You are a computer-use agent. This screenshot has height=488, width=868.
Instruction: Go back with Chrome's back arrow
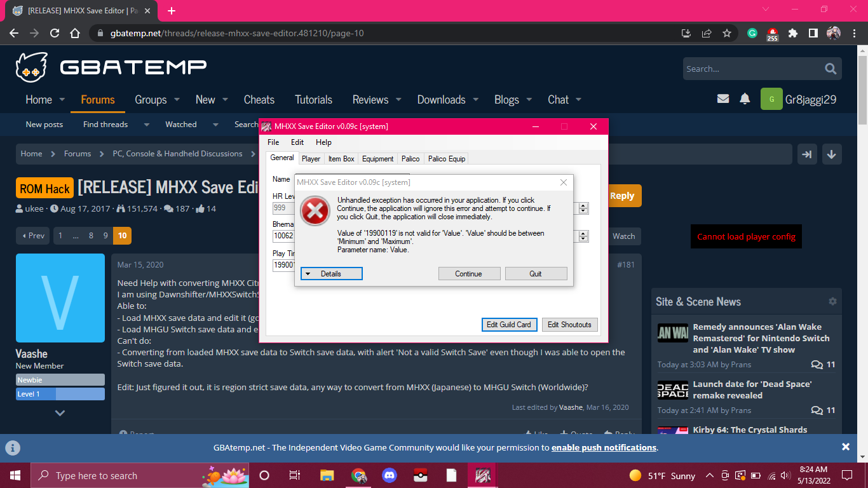(x=14, y=33)
